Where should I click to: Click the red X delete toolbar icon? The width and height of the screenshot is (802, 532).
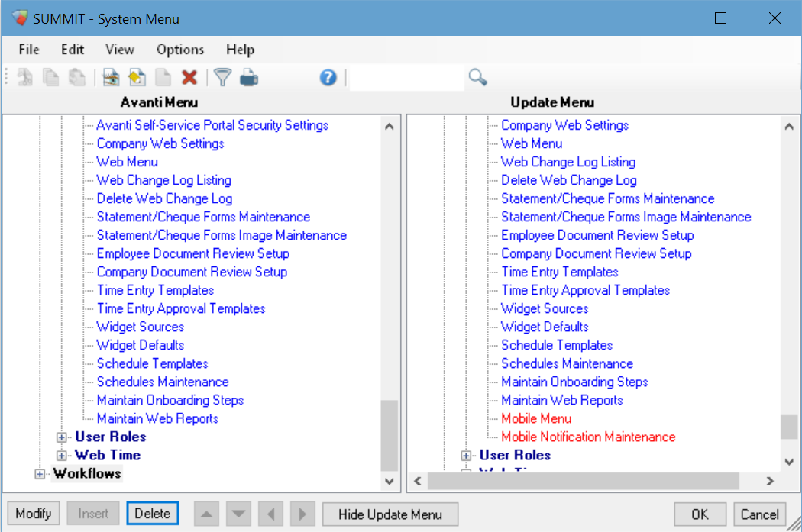(189, 78)
